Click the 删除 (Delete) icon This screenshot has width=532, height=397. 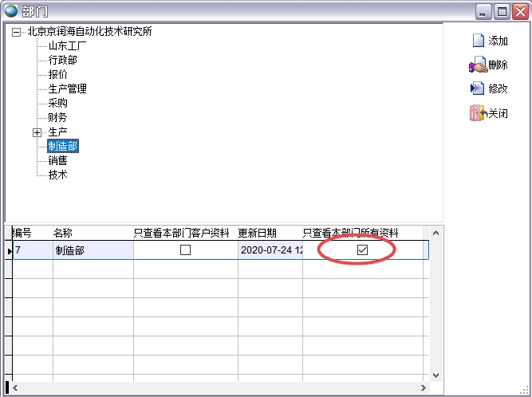(478, 65)
